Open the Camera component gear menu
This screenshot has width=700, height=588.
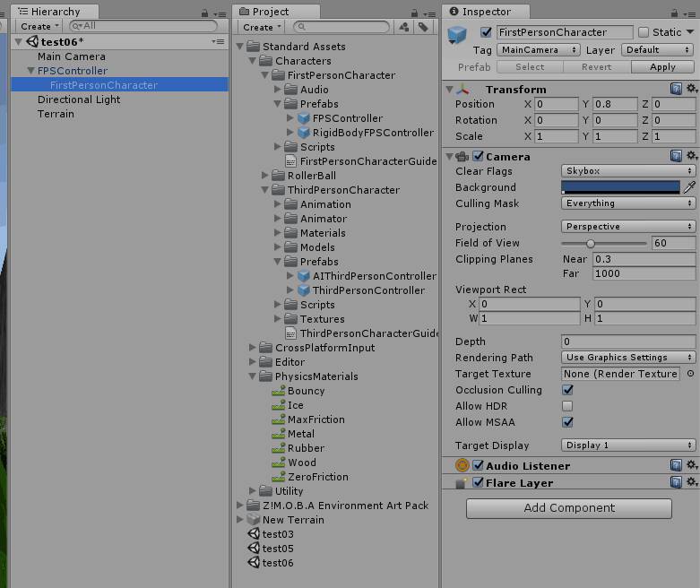click(x=692, y=156)
